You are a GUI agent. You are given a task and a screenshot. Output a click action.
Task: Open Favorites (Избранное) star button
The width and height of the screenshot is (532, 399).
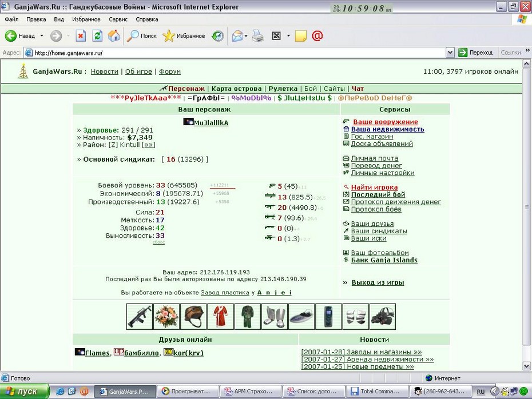pos(184,35)
